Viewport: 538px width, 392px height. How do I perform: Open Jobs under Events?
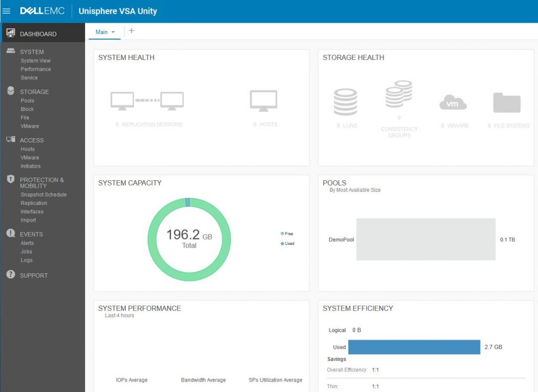tap(26, 252)
